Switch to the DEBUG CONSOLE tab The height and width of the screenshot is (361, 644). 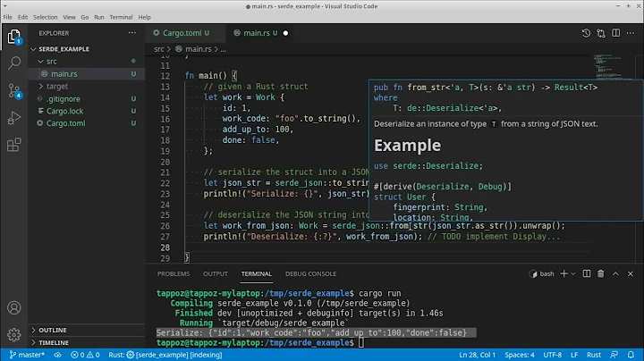[311, 273]
